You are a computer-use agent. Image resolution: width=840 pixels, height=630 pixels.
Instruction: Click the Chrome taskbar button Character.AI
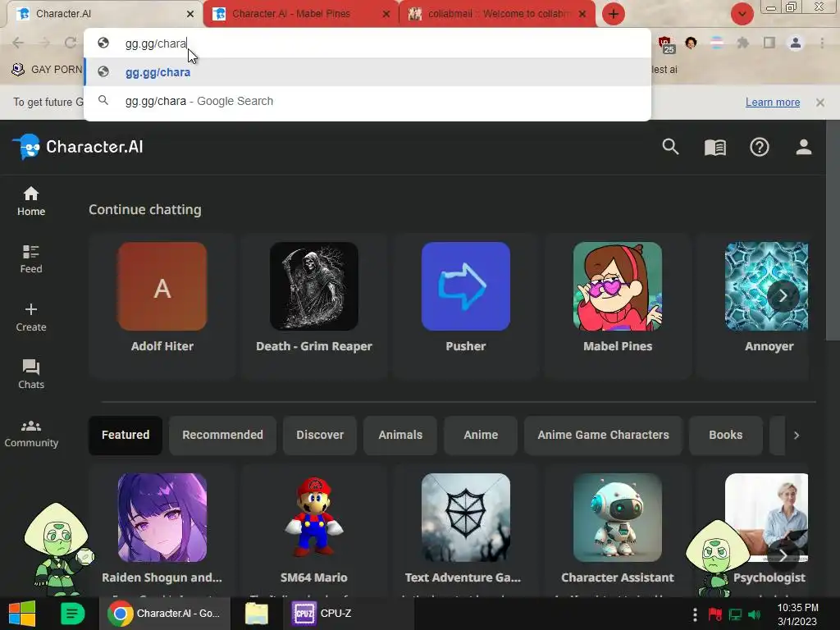(x=165, y=614)
